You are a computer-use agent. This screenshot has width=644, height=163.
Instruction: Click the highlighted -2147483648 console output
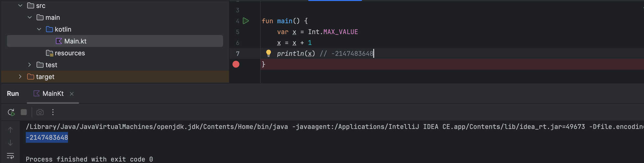coord(47,138)
